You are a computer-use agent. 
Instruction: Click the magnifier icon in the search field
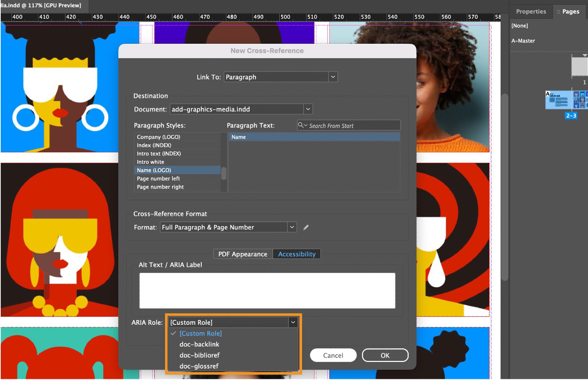tap(301, 125)
